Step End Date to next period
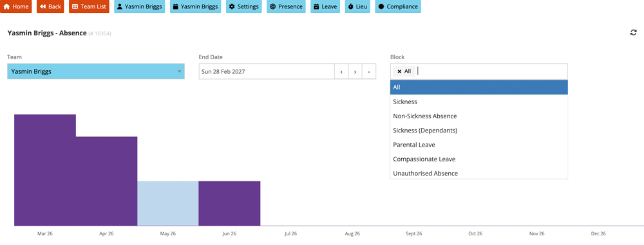Image resolution: width=644 pixels, height=245 pixels. click(355, 71)
